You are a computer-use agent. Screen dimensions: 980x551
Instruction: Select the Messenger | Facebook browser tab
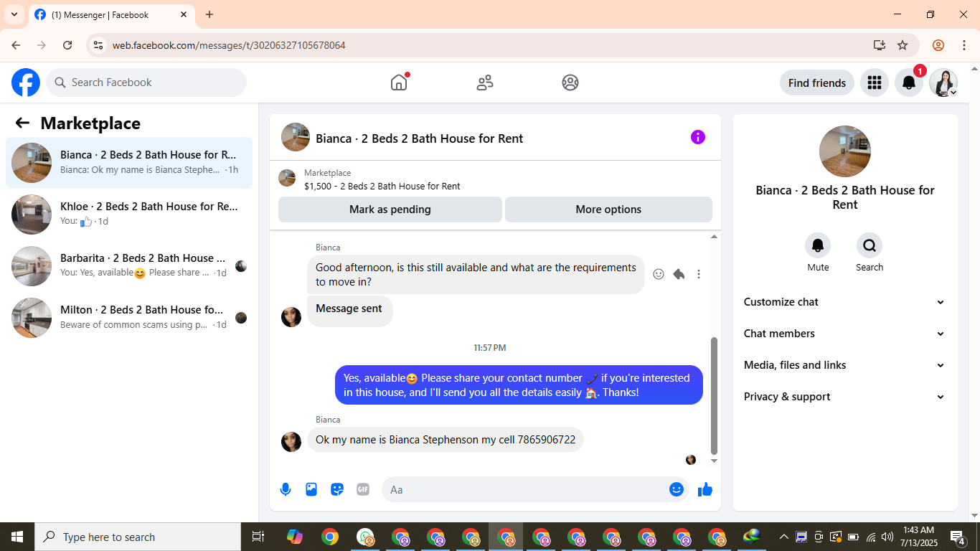tap(111, 14)
